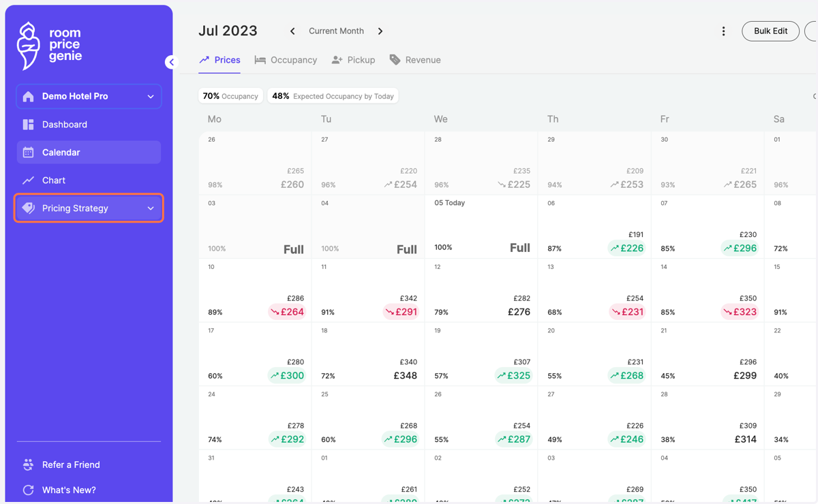Open the Demo Hotel Pro dropdown arrow
Screen dimensions: 818x504
[x=151, y=97]
